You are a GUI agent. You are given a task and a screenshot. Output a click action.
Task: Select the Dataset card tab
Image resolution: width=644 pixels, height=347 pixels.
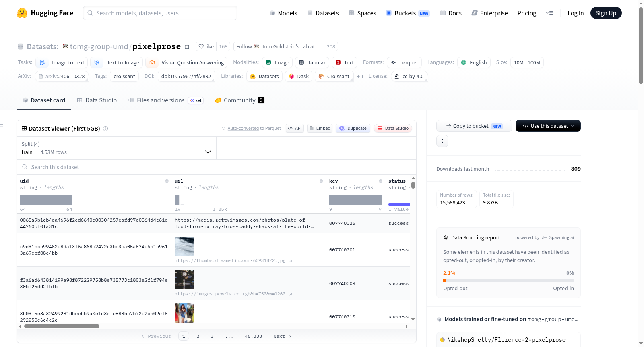44,100
